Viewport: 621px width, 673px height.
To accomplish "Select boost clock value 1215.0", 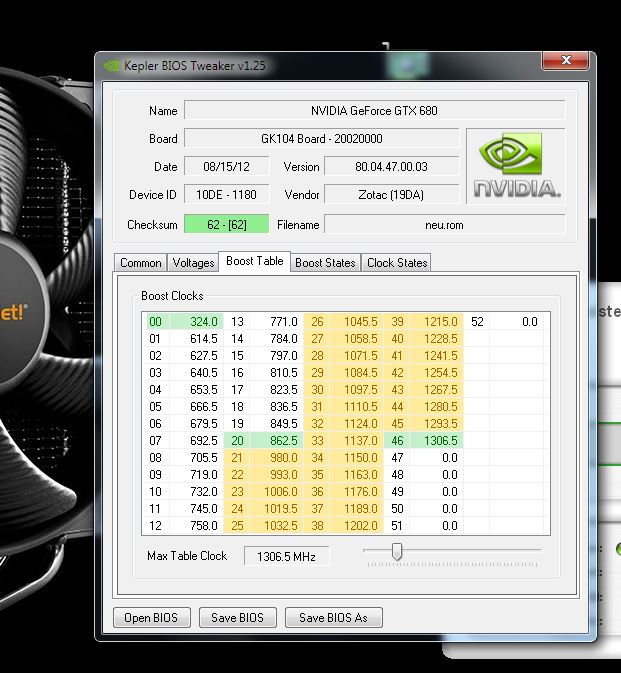I will (437, 321).
